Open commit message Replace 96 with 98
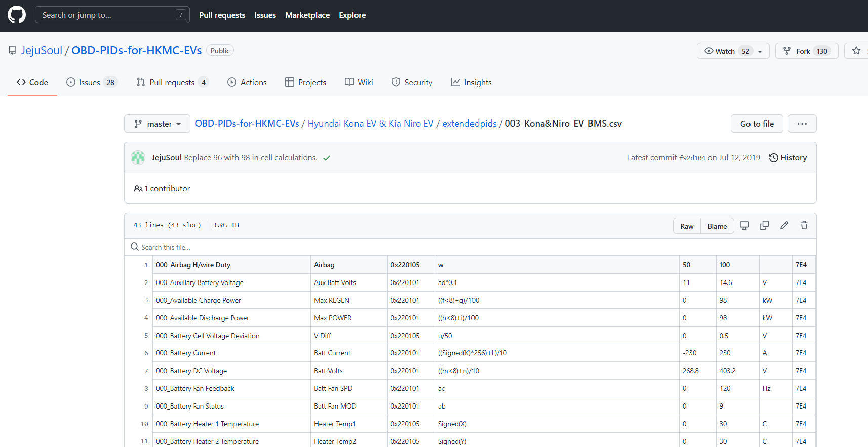This screenshot has width=868, height=447. 251,158
